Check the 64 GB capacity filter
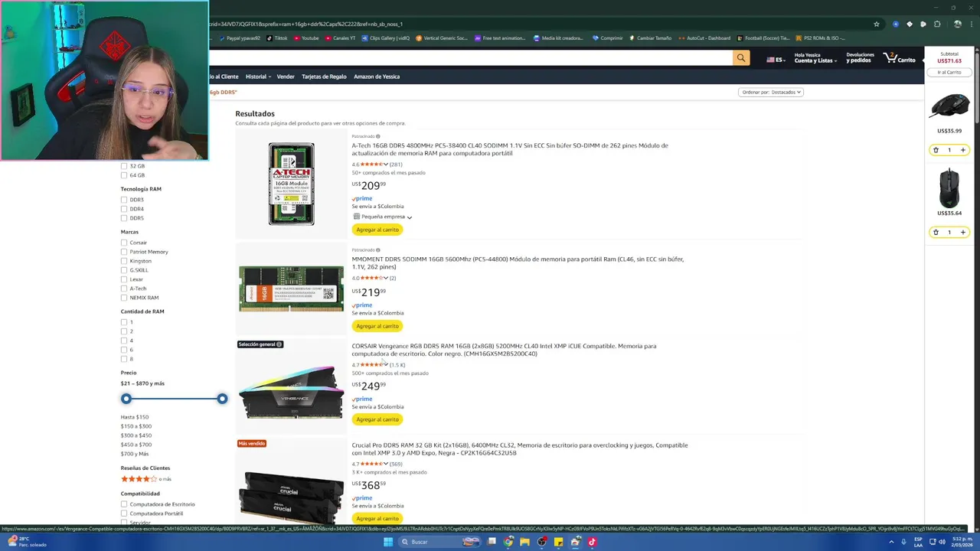Viewport: 980px width, 551px height. [124, 175]
